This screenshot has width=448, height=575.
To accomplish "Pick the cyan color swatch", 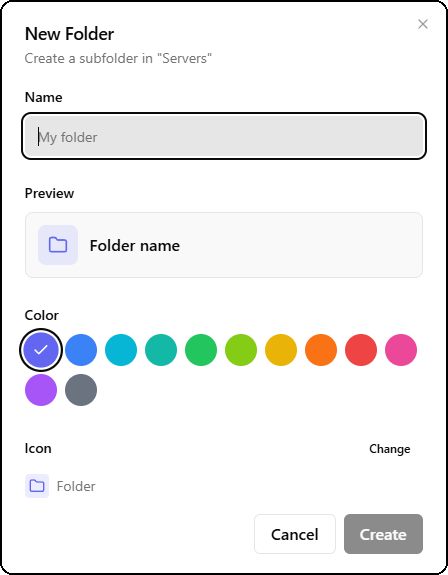I will click(x=121, y=350).
